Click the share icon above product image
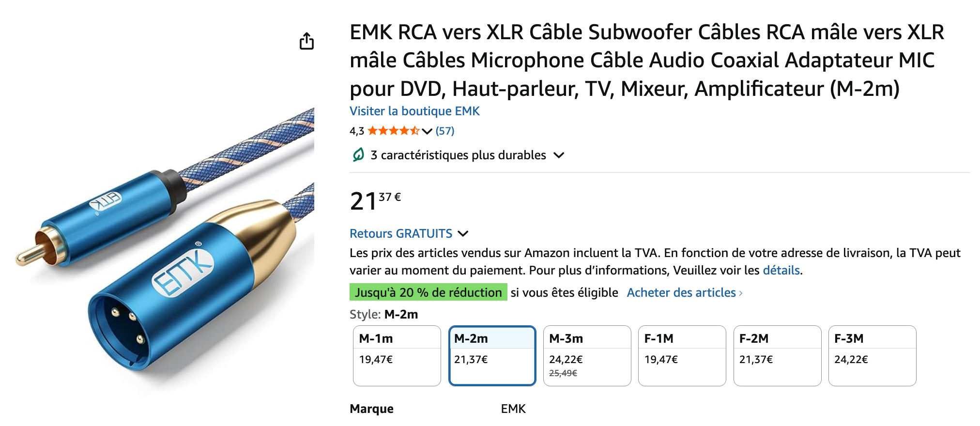980x426 pixels. point(306,41)
